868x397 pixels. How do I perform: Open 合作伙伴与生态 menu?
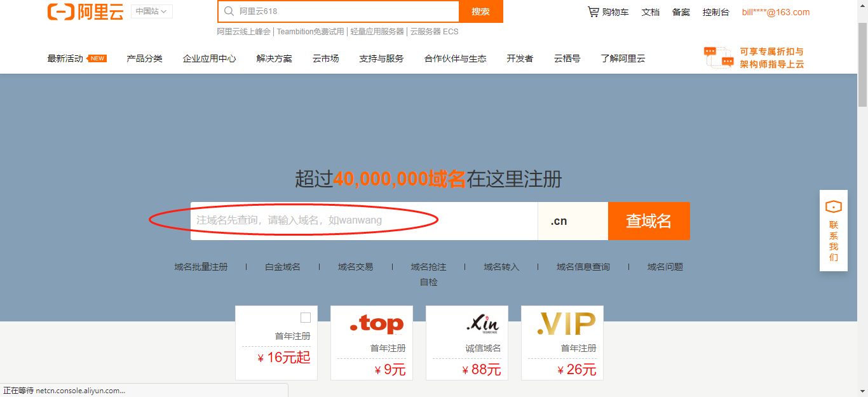(x=455, y=58)
